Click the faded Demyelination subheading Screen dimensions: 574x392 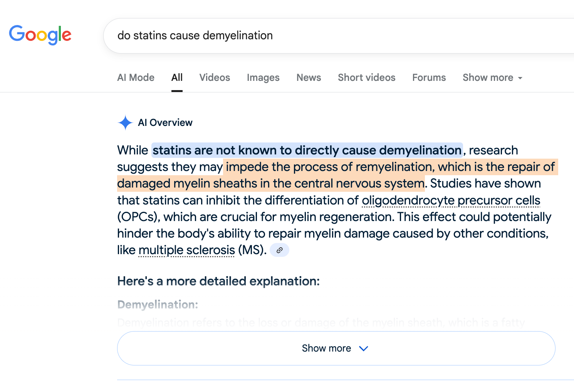(x=158, y=305)
